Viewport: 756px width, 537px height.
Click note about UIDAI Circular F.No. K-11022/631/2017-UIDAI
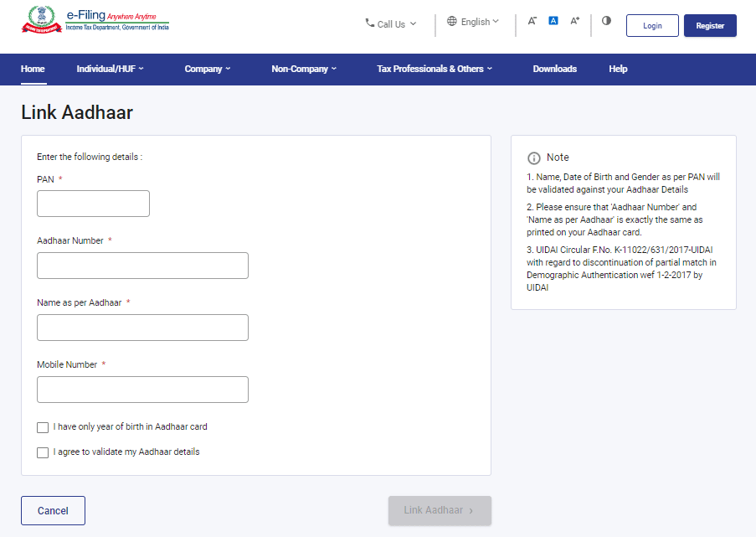622,269
